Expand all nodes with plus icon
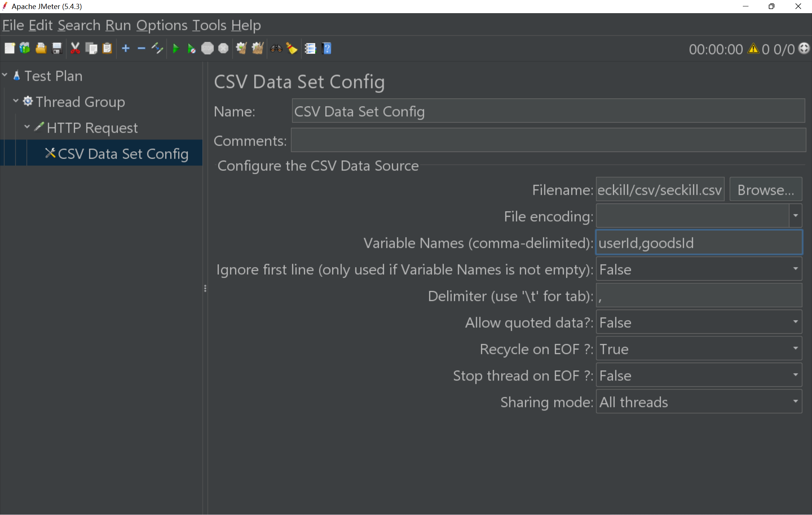The width and height of the screenshot is (812, 515). click(126, 49)
